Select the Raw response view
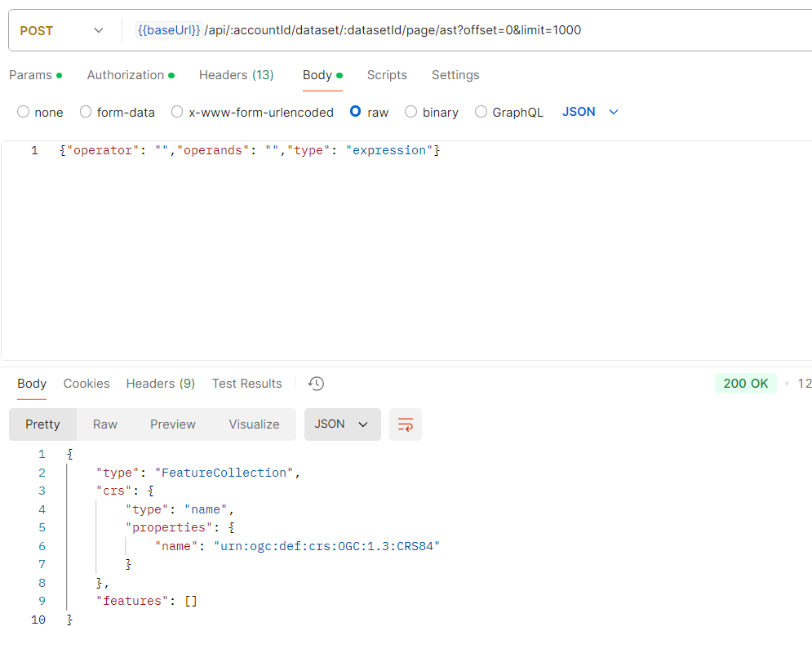812x662 pixels. (105, 424)
